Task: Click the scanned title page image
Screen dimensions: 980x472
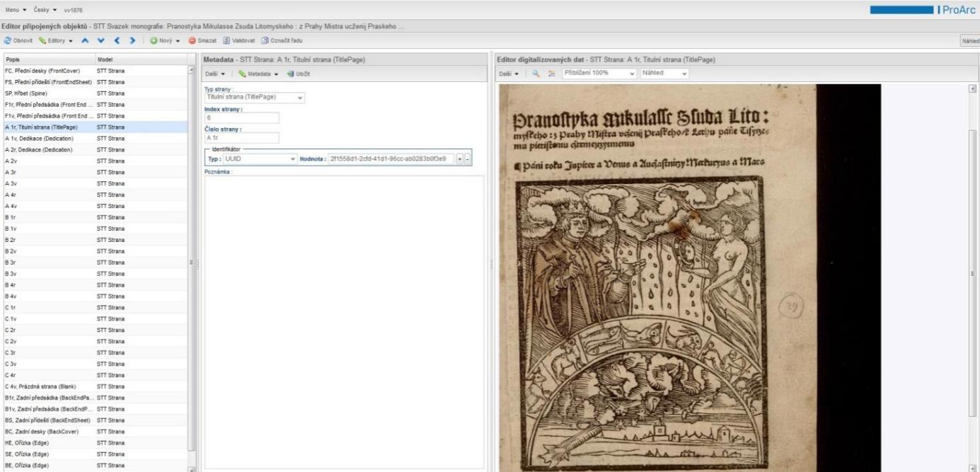Action: point(690,278)
